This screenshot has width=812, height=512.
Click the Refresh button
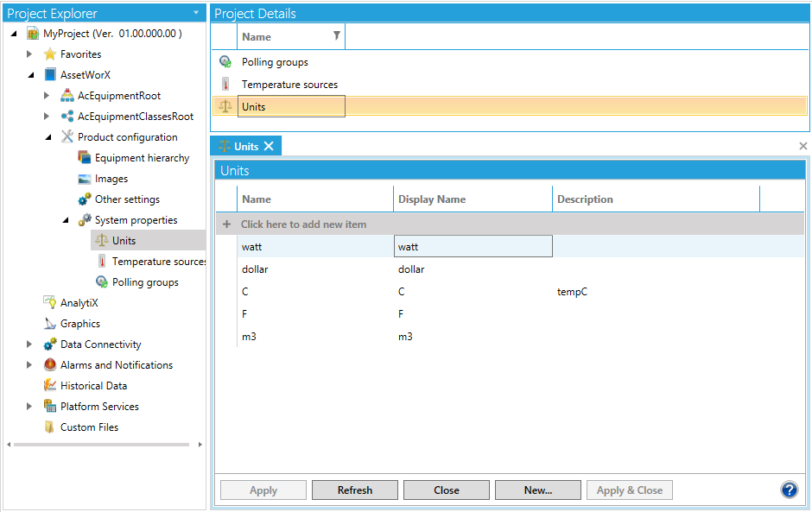355,490
